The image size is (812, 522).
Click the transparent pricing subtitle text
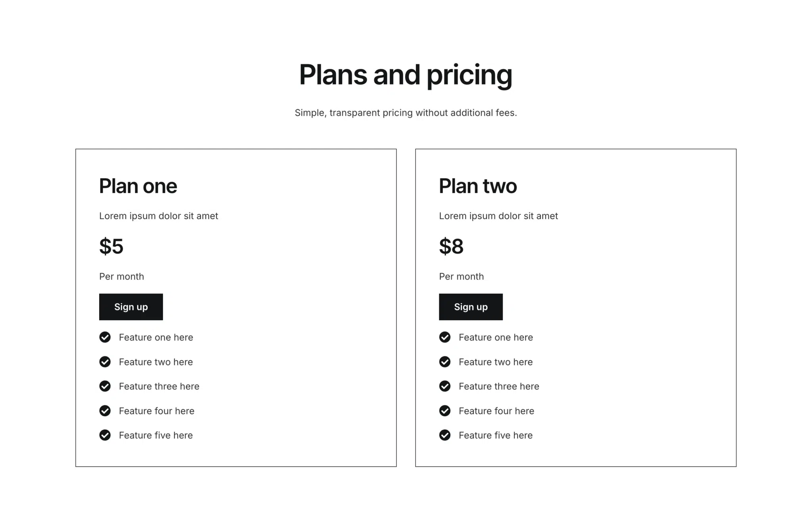click(x=406, y=113)
